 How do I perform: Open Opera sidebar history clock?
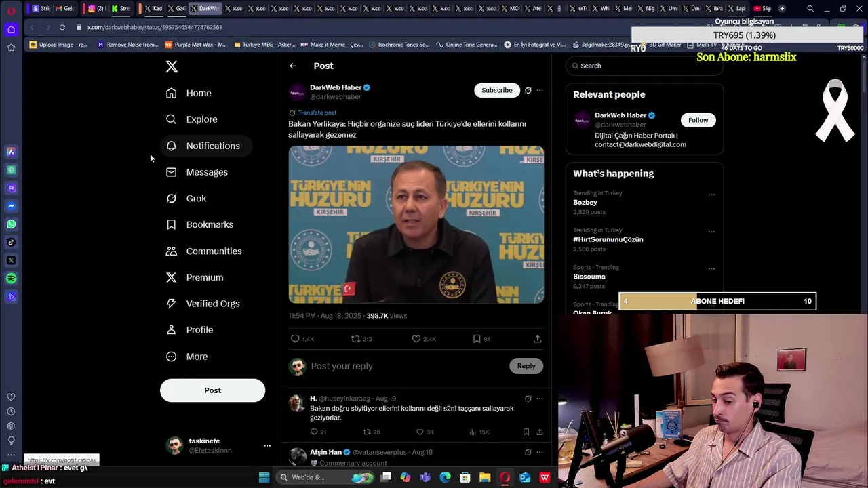click(11, 411)
